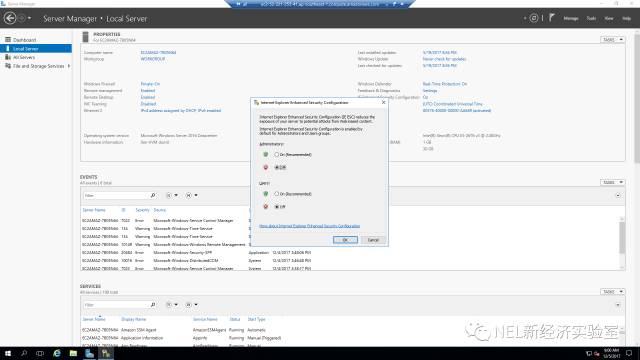
Task: Collapse the Services section with chevron
Action: click(618, 305)
